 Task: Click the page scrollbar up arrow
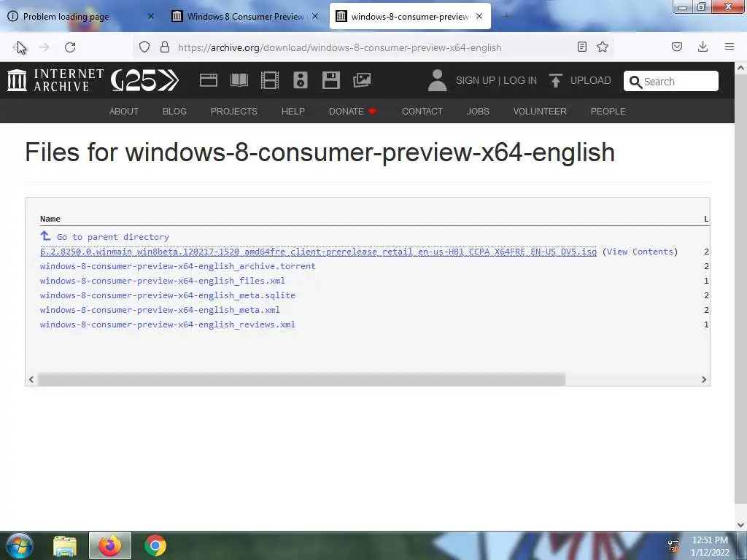[741, 68]
